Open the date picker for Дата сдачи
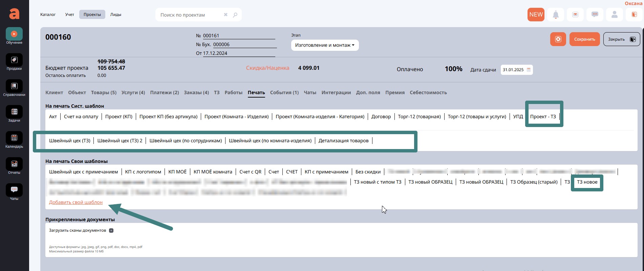This screenshot has height=271, width=644. [x=529, y=70]
